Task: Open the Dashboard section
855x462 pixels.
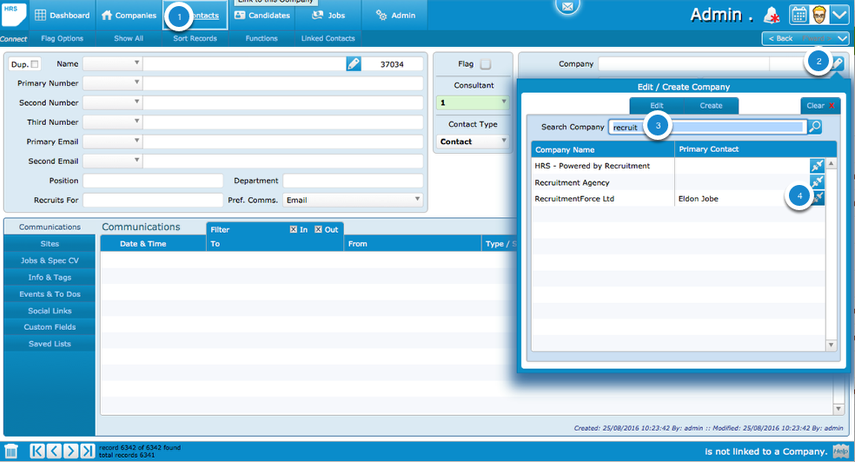Action: click(x=62, y=15)
